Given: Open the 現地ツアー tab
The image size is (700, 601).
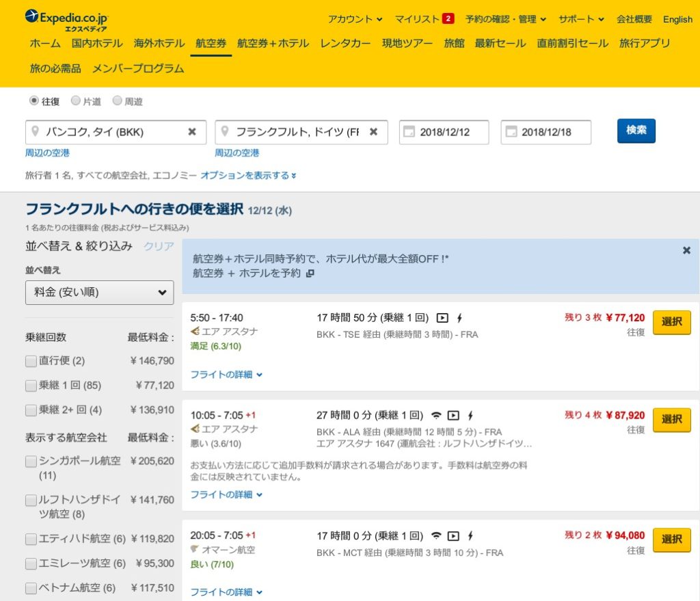Looking at the screenshot, I should (407, 43).
